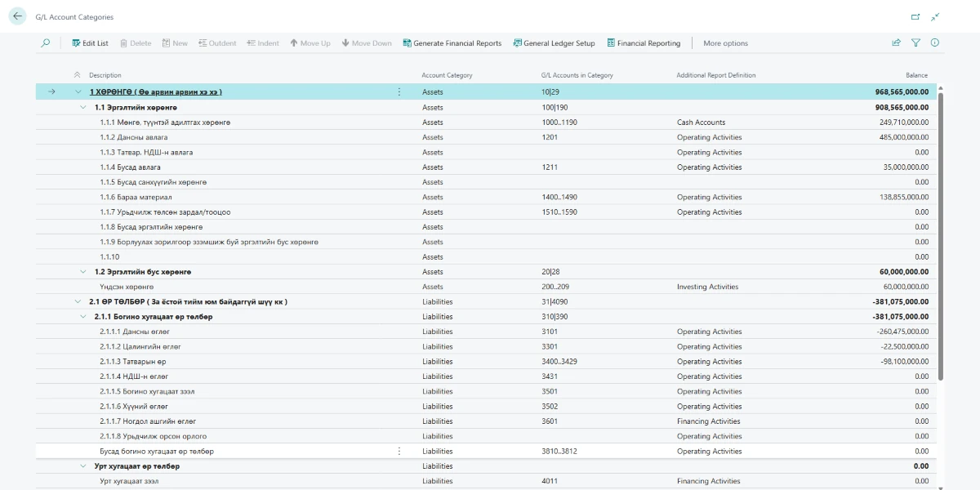
Task: Pop out the page in a new window
Action: (x=915, y=16)
